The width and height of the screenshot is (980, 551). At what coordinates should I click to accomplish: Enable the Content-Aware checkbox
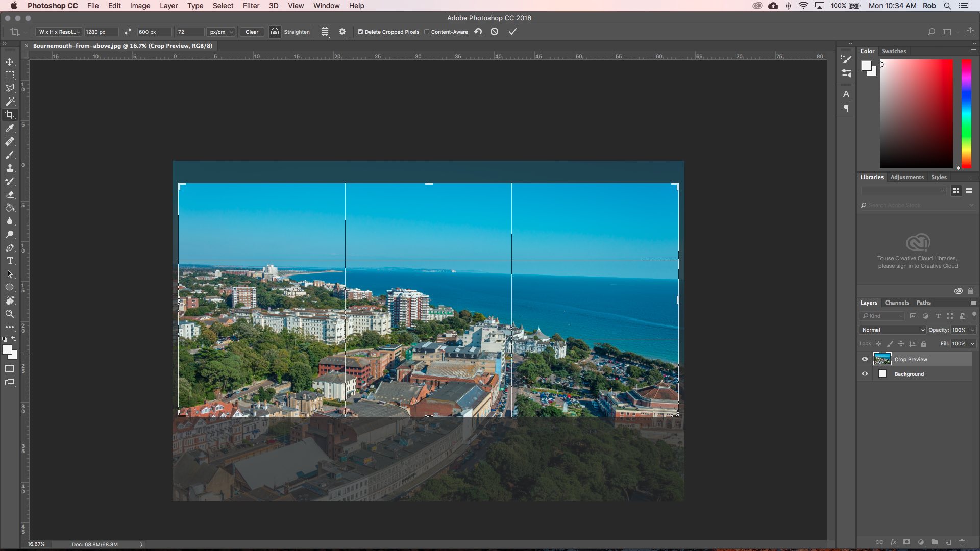(427, 32)
